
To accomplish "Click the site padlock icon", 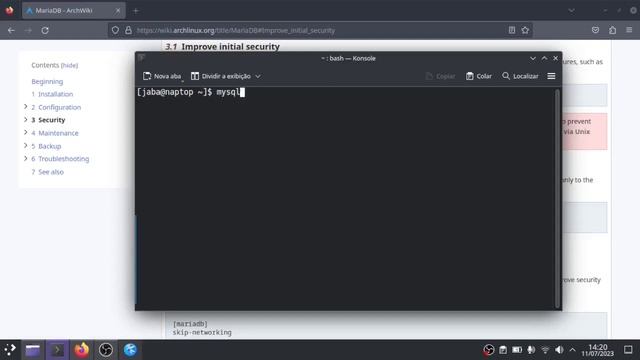I will point(128,30).
